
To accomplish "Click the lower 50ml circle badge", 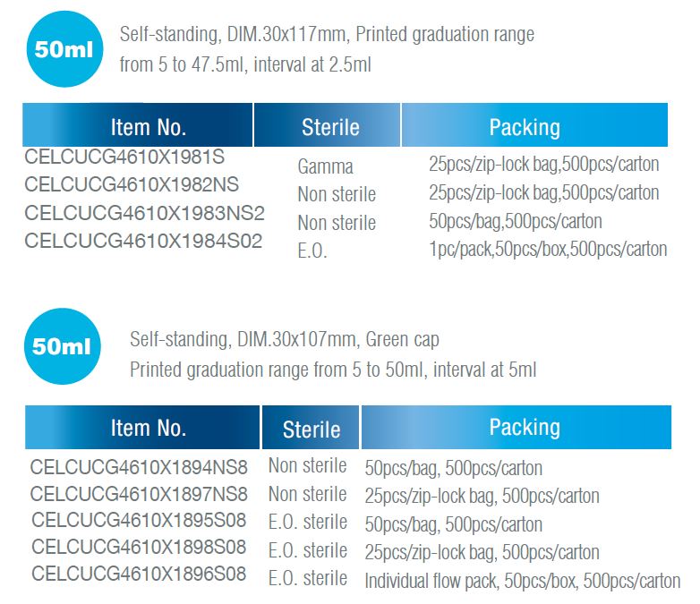I will [x=63, y=346].
